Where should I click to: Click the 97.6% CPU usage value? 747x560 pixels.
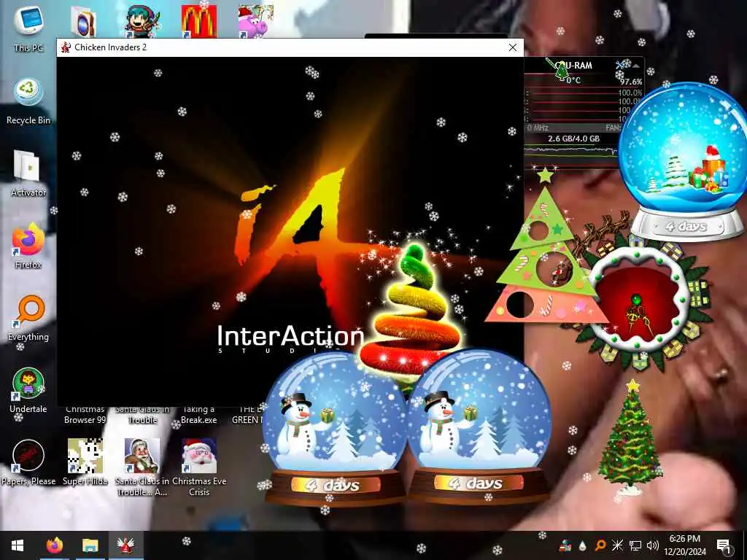tap(631, 82)
